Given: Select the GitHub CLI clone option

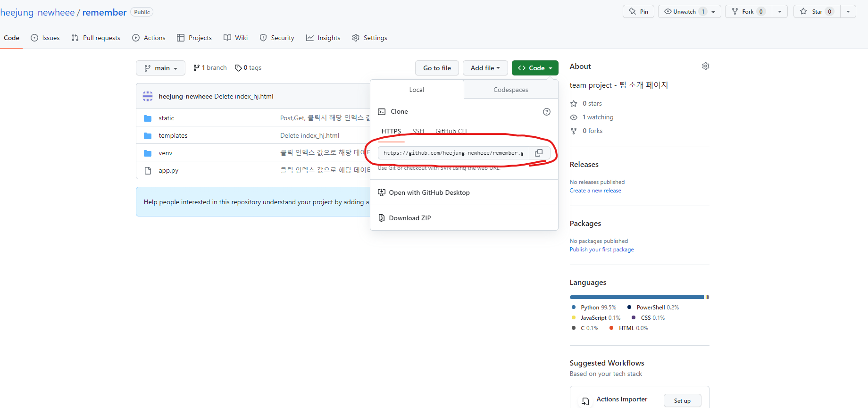Looking at the screenshot, I should (x=451, y=131).
